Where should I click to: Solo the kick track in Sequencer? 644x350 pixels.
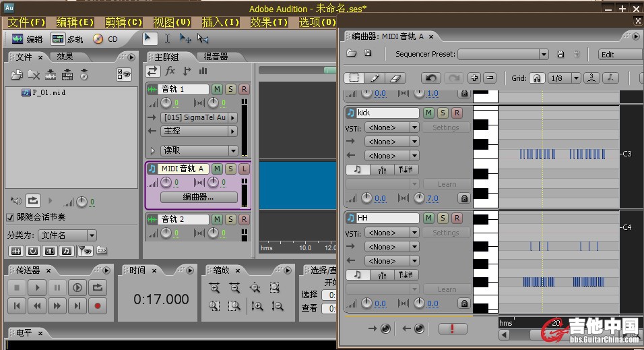(443, 113)
